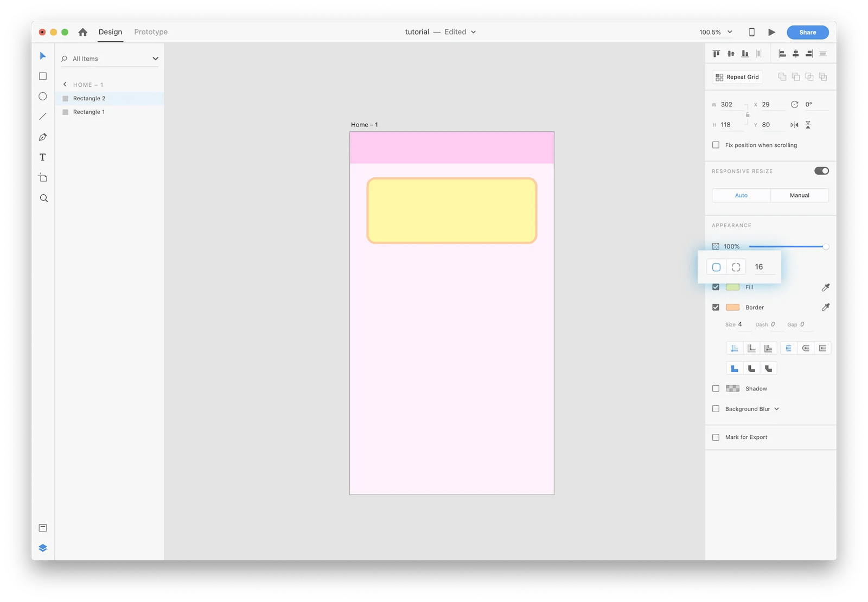Click the opacity slider track
Screen dimensions: 868x602
[x=788, y=247]
